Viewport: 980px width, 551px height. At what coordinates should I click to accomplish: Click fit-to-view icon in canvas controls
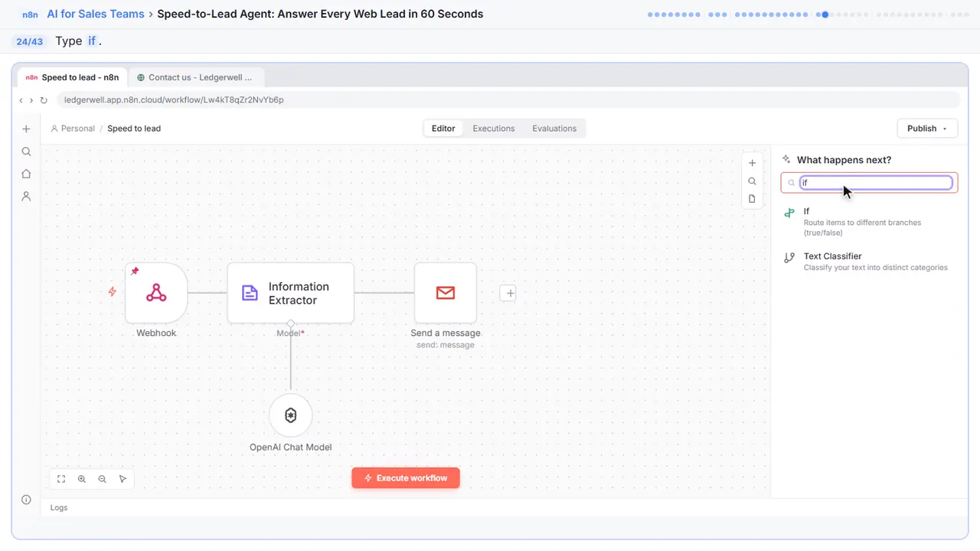pos(61,479)
